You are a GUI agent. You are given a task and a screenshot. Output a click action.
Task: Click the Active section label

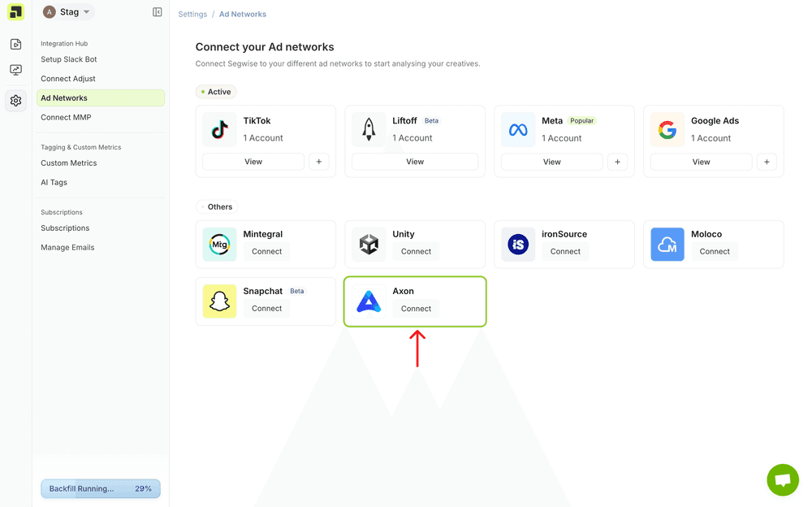tap(216, 92)
